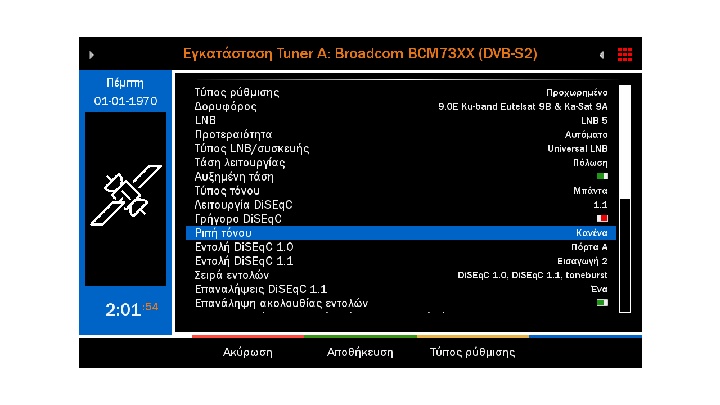Change Ριπή τόνου value Κανένα
Screen dimensions: 720x405
[x=591, y=233]
